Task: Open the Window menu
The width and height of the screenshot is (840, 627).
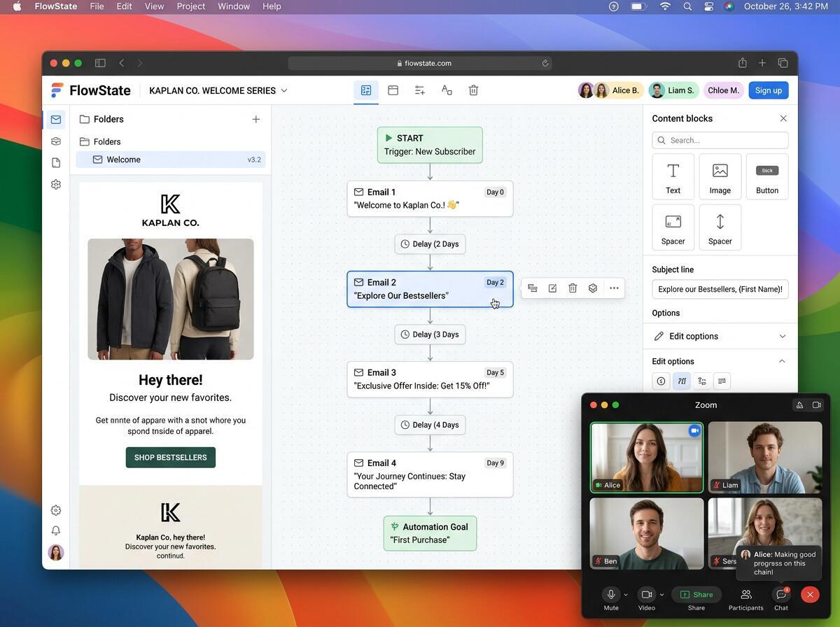Action: point(234,6)
